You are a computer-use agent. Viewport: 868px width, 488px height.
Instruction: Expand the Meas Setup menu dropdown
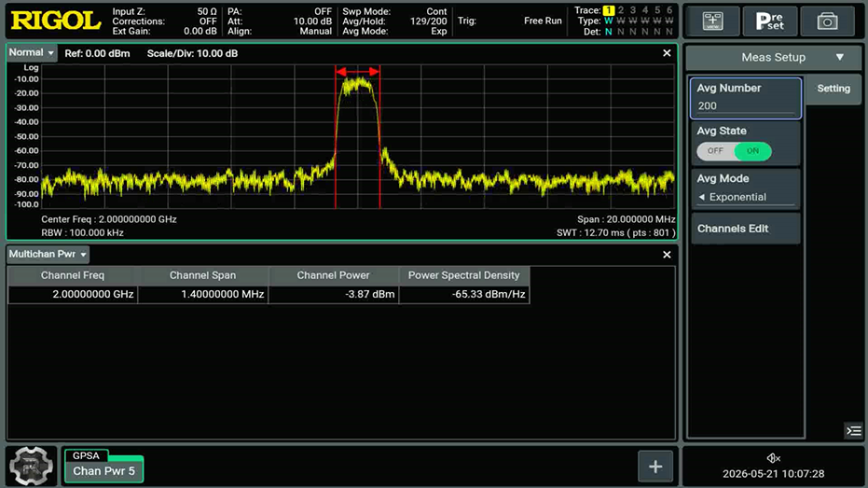773,58
